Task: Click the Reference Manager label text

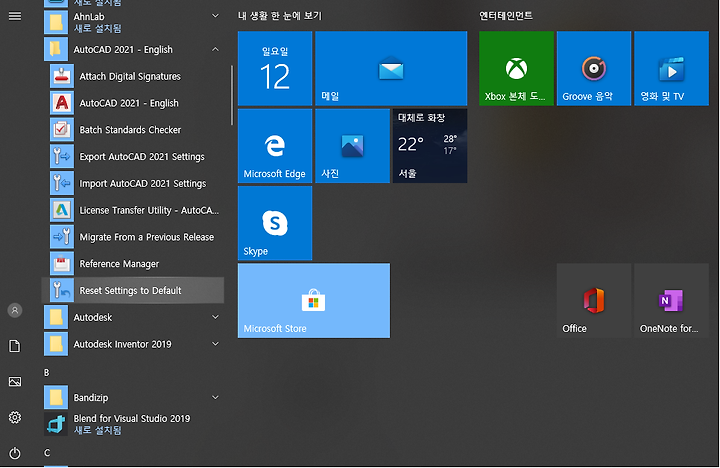Action: [x=119, y=264]
